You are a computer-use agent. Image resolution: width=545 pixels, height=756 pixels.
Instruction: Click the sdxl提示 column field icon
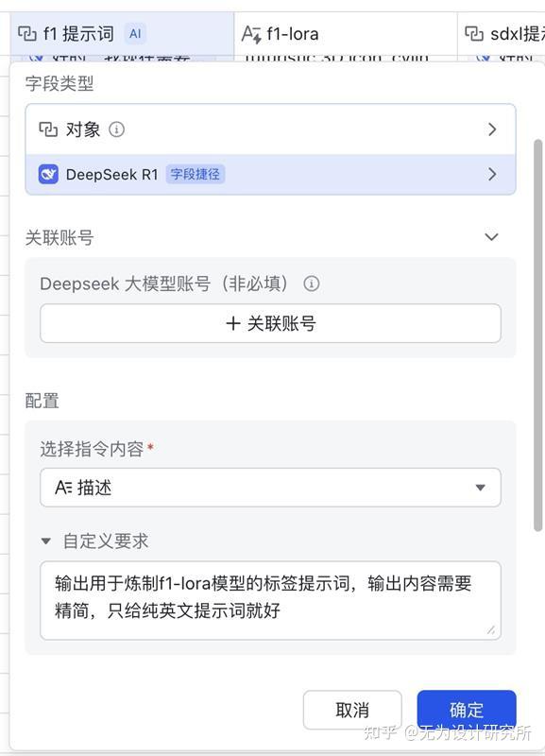pos(475,31)
